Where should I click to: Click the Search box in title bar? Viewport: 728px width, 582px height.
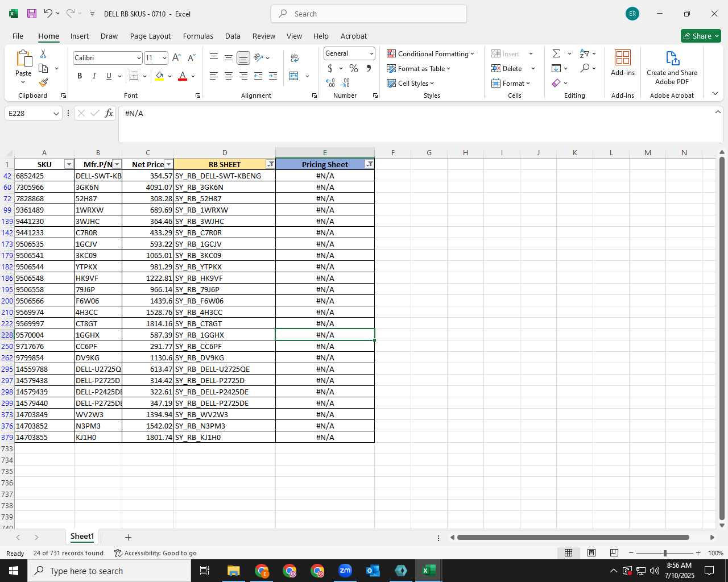point(369,14)
